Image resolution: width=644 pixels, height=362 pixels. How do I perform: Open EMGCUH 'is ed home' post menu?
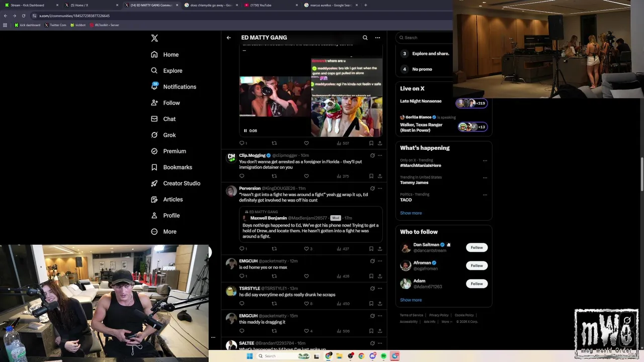click(380, 261)
